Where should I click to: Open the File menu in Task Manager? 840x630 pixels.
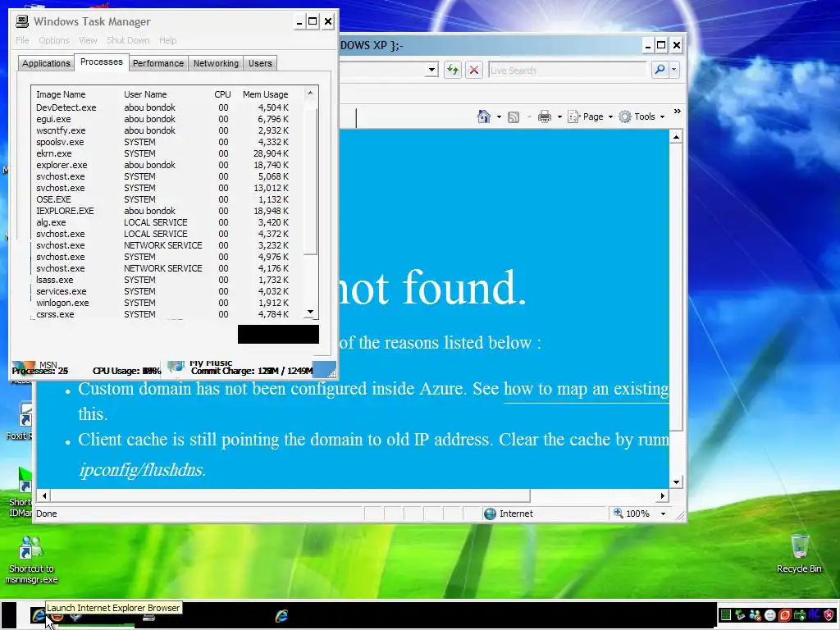22,40
